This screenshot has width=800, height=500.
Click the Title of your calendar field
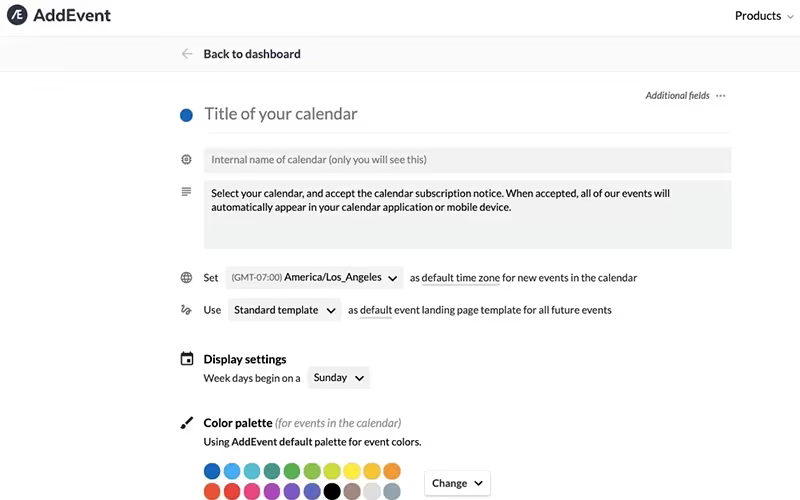point(466,114)
